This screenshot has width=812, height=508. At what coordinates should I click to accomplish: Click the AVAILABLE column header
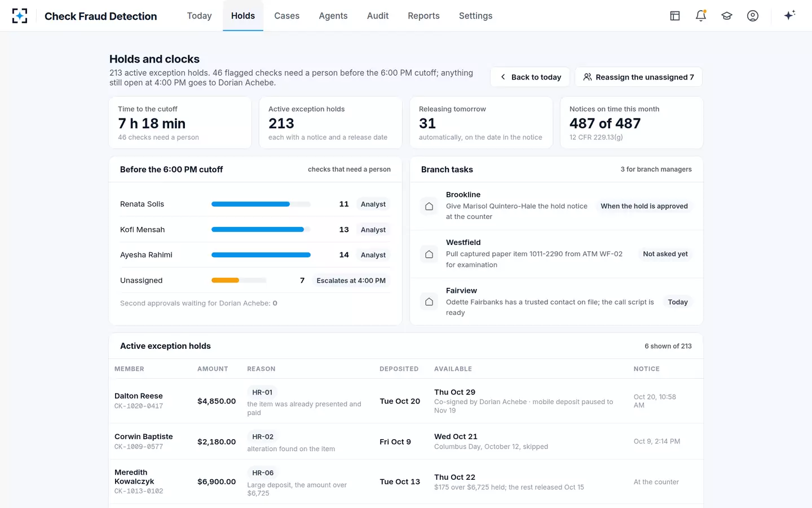click(x=453, y=369)
